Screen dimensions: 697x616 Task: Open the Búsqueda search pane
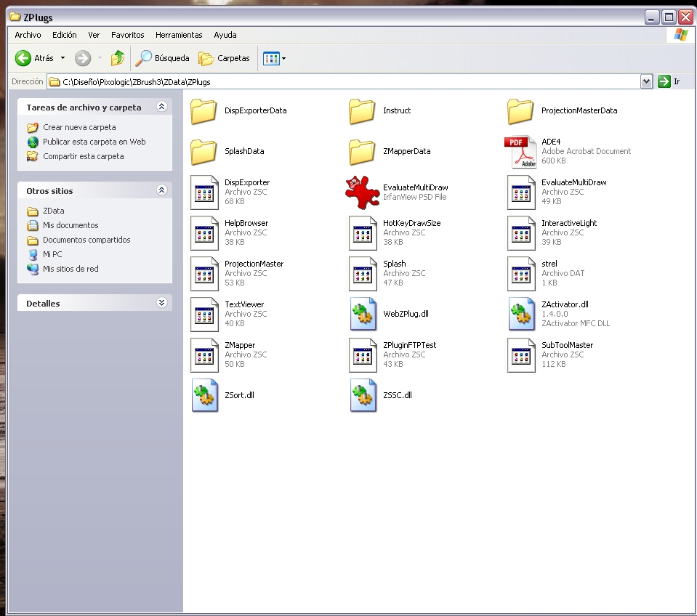[x=162, y=58]
